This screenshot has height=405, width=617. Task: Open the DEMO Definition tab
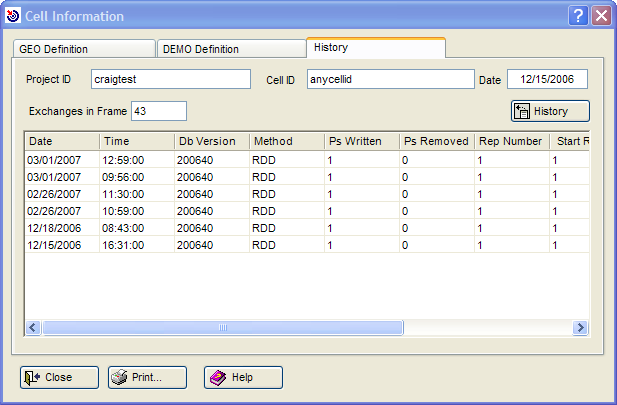pyautogui.click(x=230, y=49)
